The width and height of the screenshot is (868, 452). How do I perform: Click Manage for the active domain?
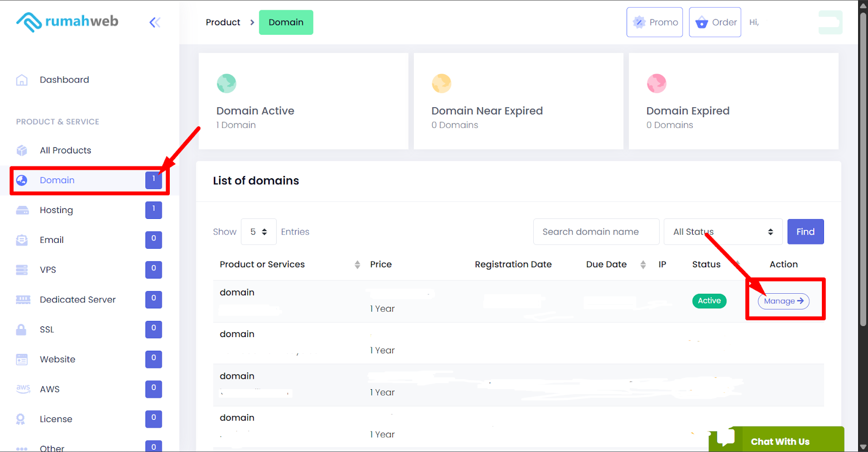tap(783, 301)
